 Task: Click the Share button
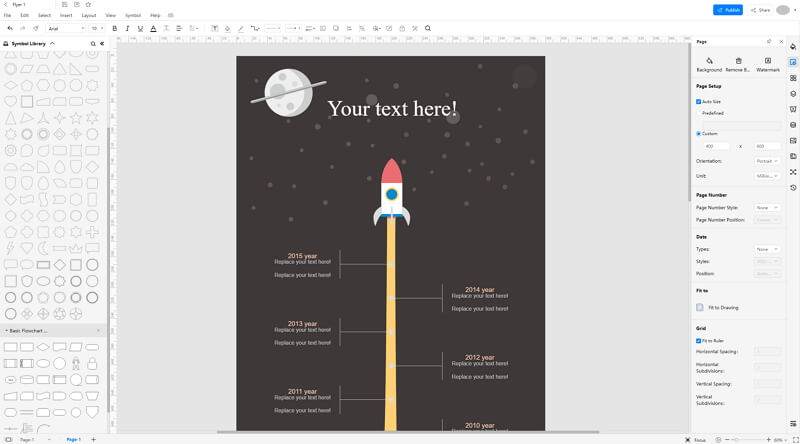click(x=761, y=10)
